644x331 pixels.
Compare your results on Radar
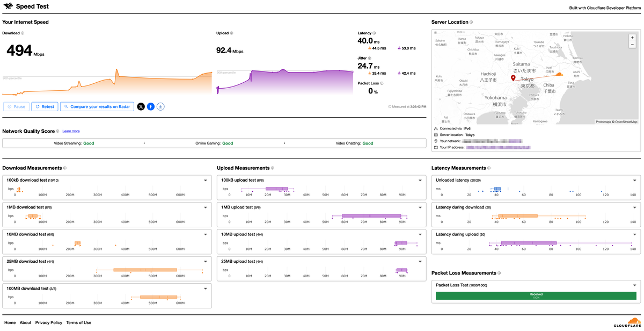tap(97, 106)
